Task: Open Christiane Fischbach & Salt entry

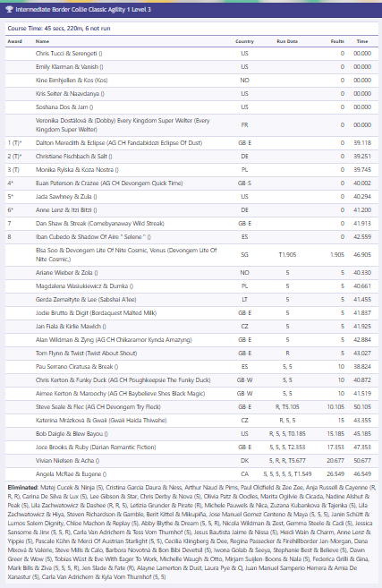Action: click(191, 157)
